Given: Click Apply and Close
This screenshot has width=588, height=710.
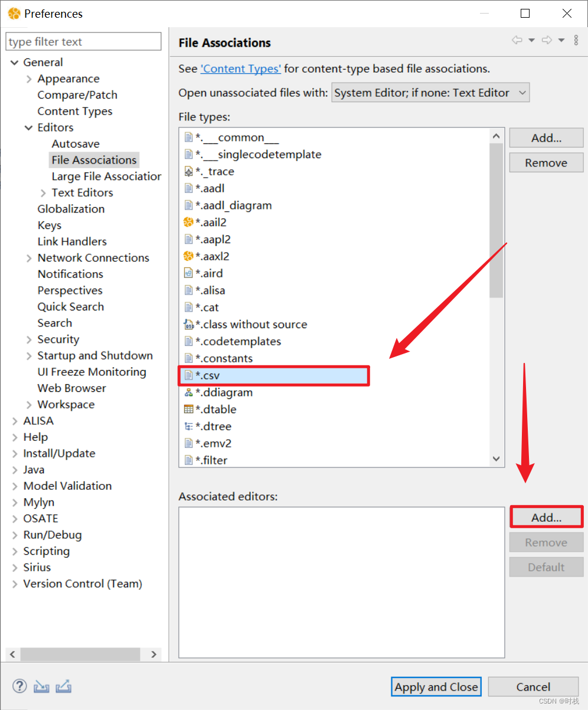Looking at the screenshot, I should pyautogui.click(x=436, y=687).
